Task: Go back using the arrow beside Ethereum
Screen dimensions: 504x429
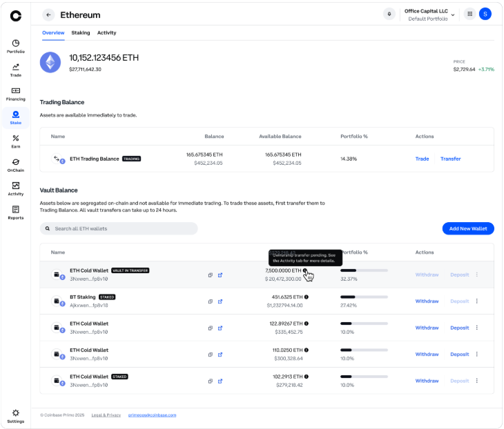Action: tap(48, 14)
